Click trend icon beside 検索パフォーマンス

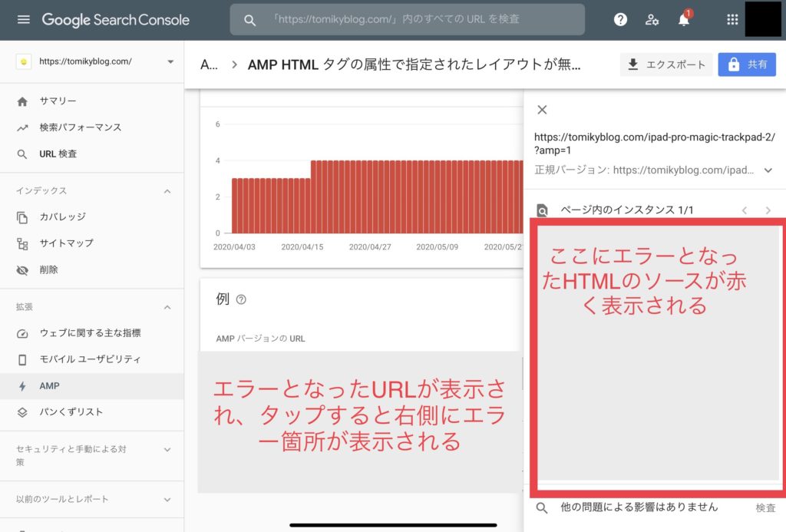[x=22, y=128]
